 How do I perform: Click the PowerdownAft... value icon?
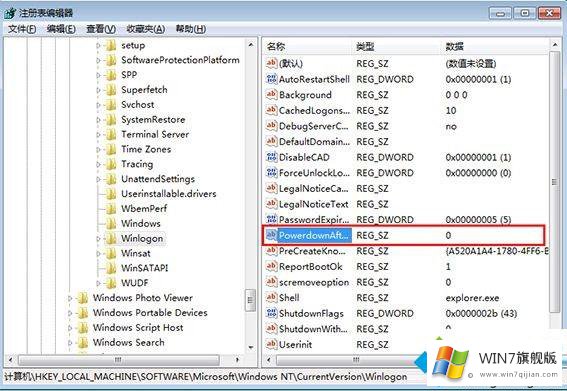(x=272, y=235)
